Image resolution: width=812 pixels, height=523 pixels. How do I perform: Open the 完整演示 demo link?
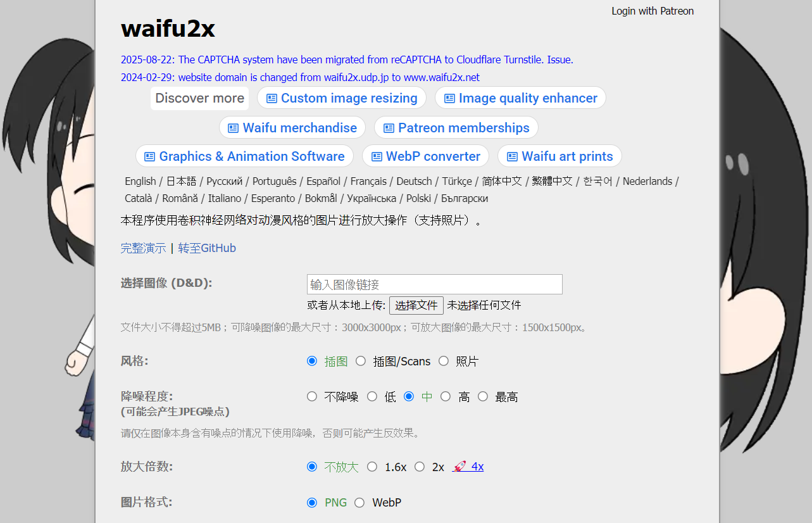point(144,248)
